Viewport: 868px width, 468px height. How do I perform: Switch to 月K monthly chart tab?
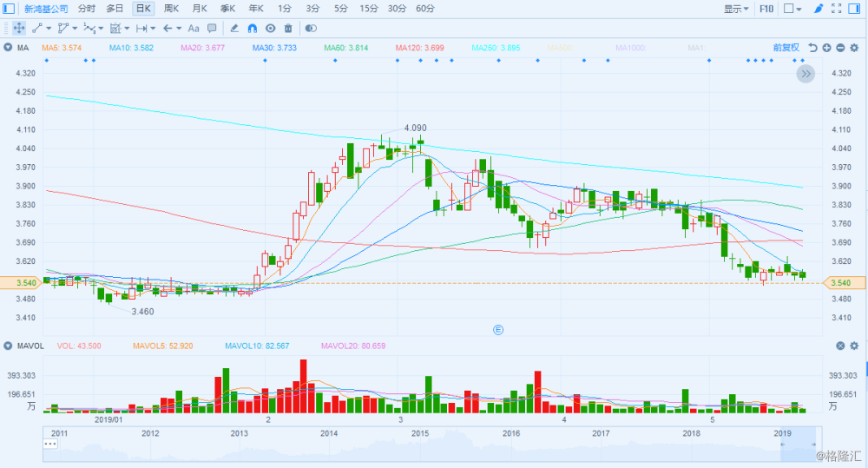click(x=200, y=9)
